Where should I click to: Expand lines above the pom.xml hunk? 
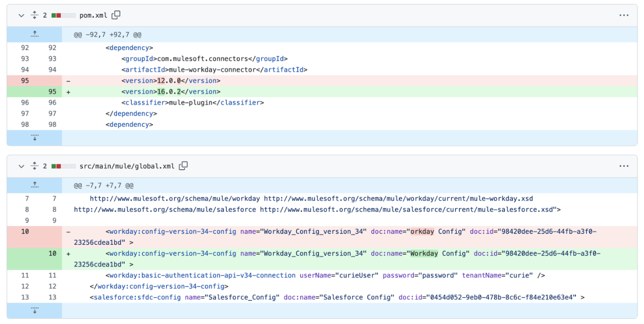(x=35, y=35)
